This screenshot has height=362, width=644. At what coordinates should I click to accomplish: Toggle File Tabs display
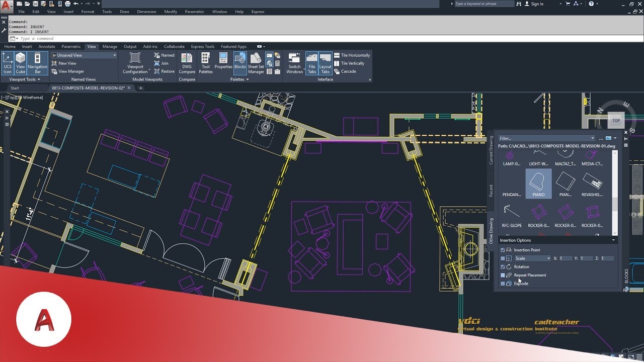(x=312, y=63)
